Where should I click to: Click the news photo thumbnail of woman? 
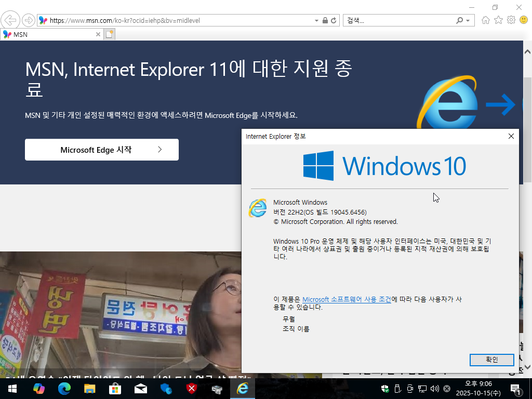coord(121,314)
